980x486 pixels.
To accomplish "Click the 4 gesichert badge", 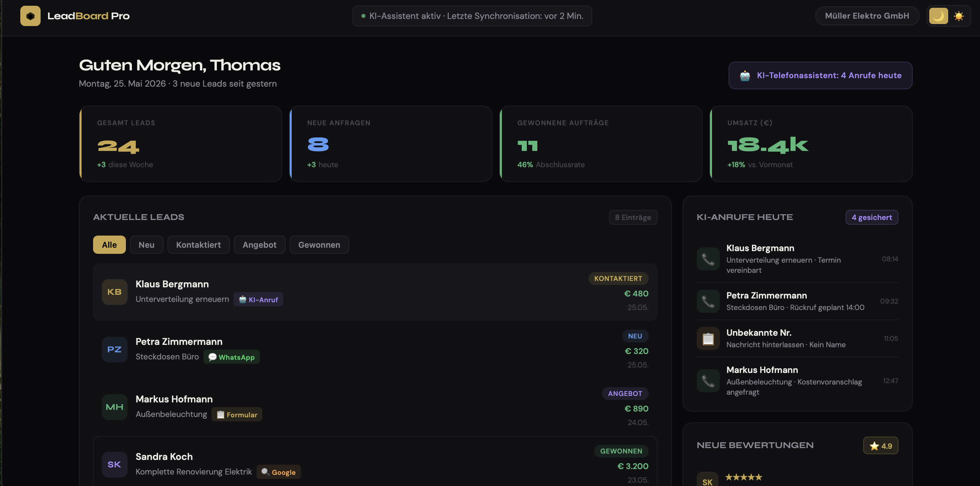I will 872,217.
